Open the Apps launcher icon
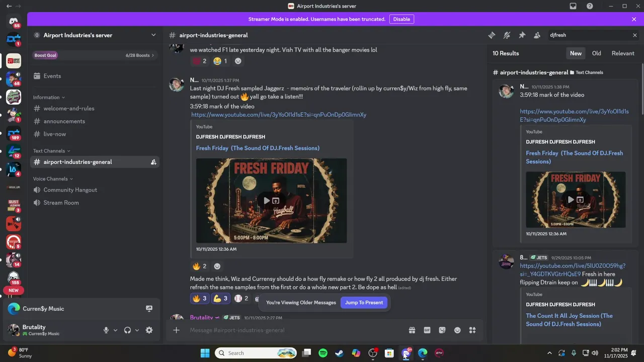This screenshot has height=362, width=644. [472, 330]
